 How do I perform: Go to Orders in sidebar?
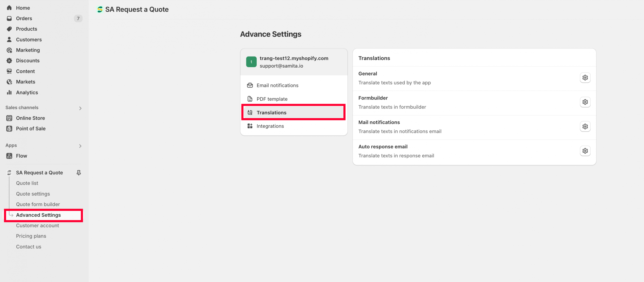tap(24, 18)
